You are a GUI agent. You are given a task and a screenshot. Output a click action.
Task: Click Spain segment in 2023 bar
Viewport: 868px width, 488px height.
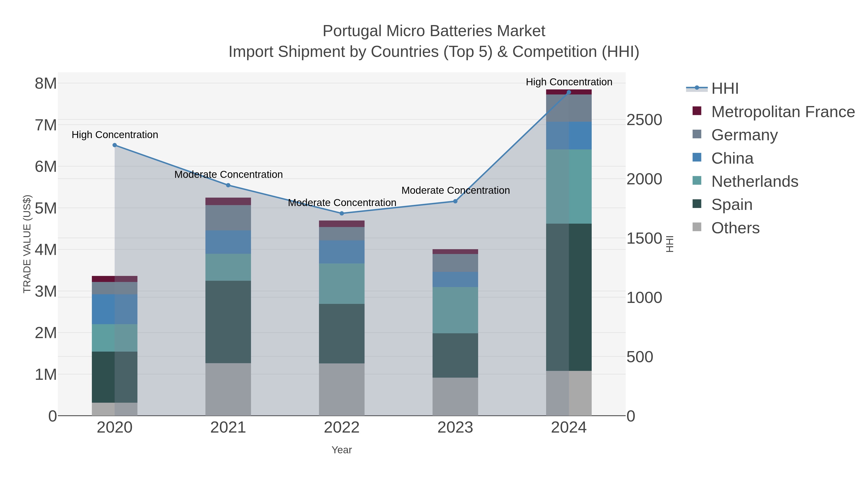[x=455, y=356]
